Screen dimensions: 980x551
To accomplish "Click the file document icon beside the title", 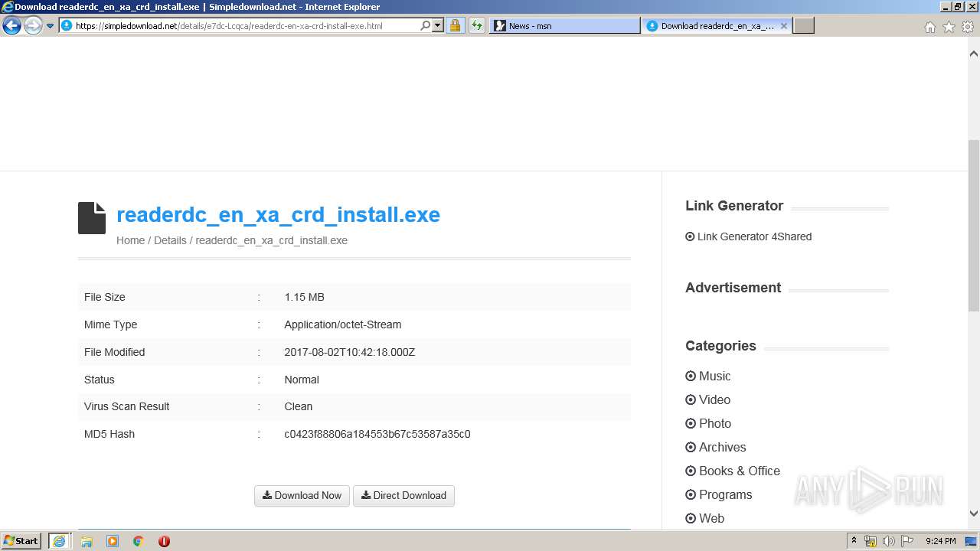I will click(92, 218).
